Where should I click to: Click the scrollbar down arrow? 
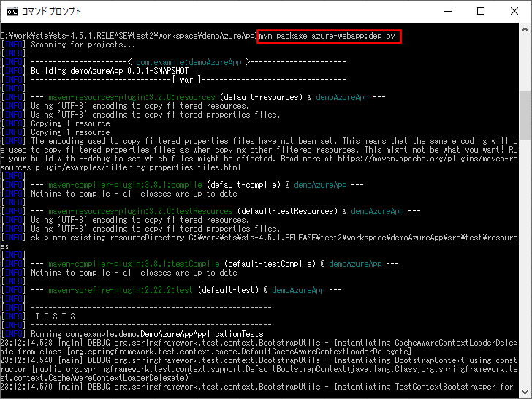525,391
